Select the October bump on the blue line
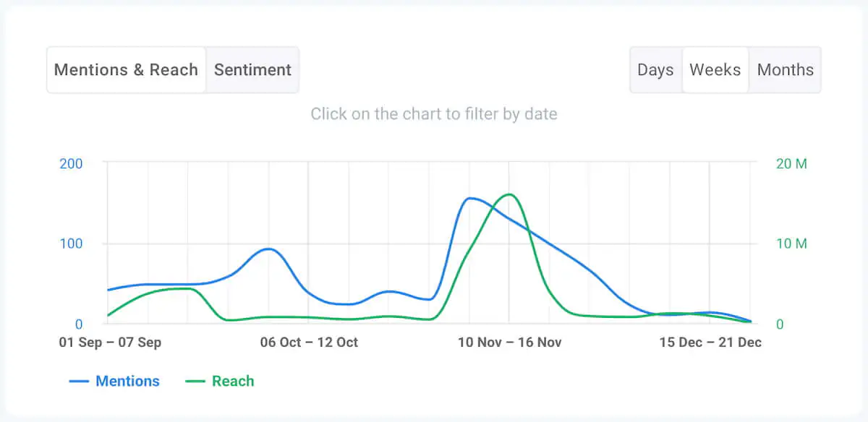 (268, 249)
